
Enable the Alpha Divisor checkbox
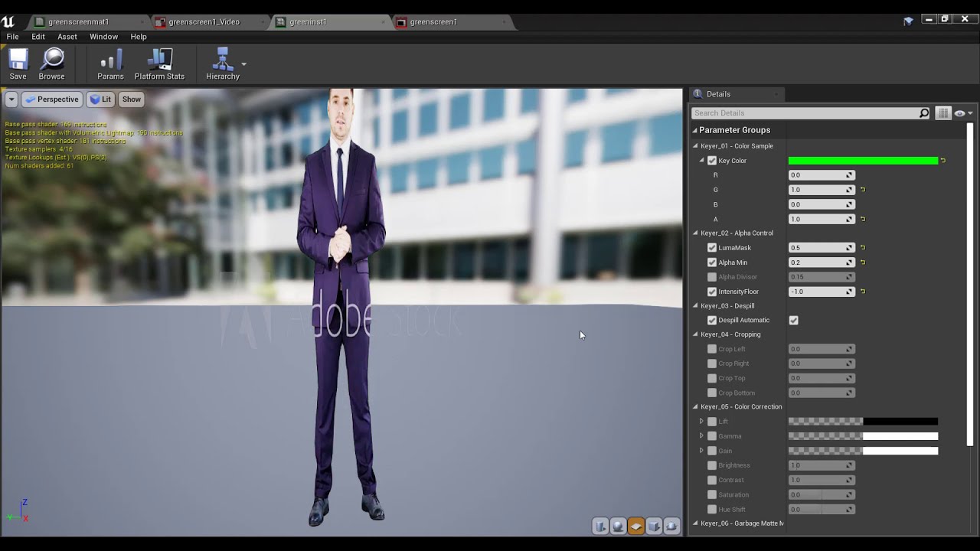712,277
